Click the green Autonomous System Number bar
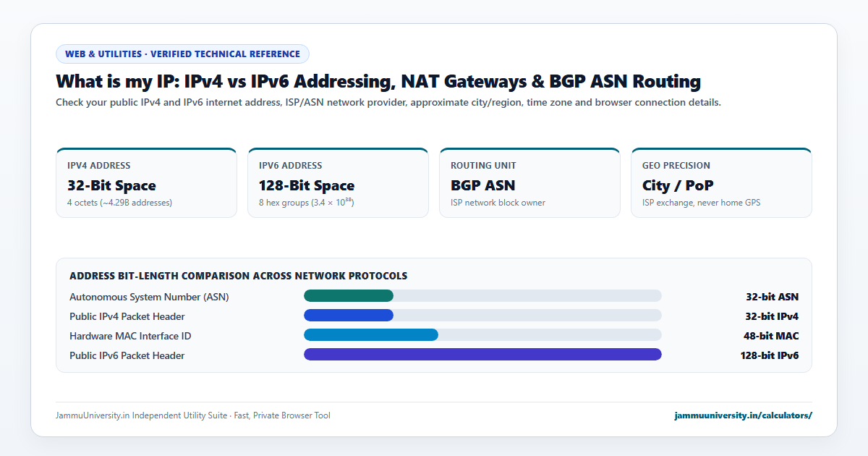Image resolution: width=868 pixels, height=456 pixels. 349,296
